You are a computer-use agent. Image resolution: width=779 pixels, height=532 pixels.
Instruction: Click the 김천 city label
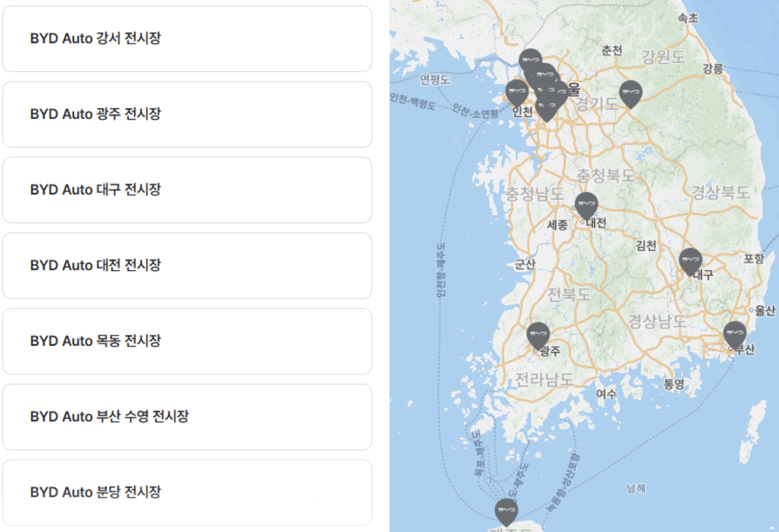click(x=646, y=245)
